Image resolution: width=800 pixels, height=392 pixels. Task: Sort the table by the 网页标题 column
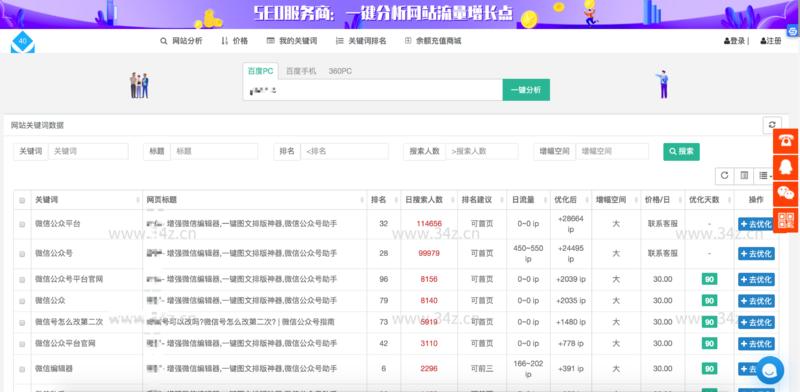tap(255, 200)
